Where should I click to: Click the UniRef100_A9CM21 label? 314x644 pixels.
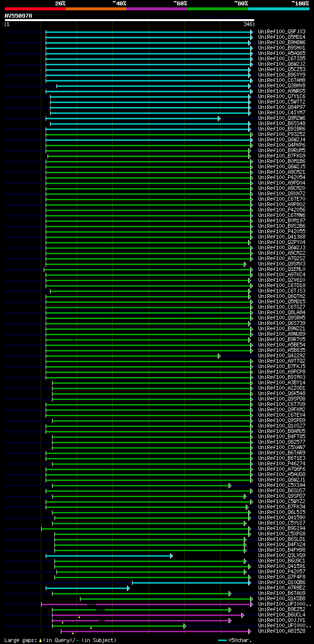click(x=282, y=172)
